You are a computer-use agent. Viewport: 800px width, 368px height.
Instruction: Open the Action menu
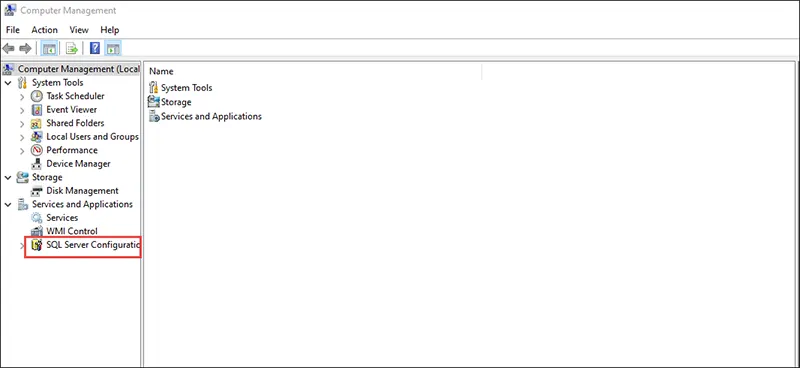click(x=44, y=30)
